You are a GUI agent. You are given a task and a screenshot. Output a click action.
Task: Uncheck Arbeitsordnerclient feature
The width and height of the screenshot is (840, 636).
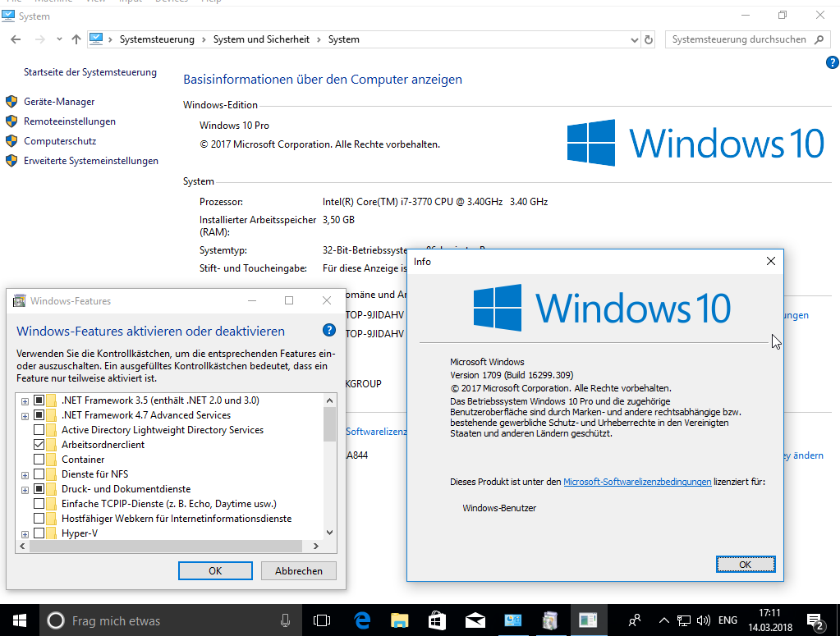click(x=39, y=444)
